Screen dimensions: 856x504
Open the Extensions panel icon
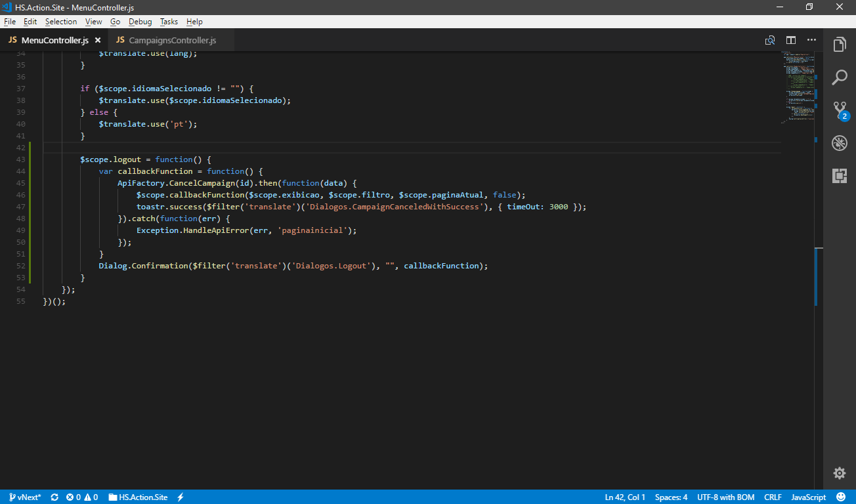(839, 175)
